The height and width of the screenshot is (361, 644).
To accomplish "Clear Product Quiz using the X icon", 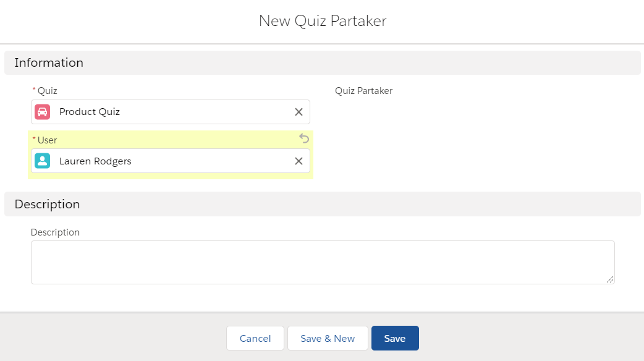I will 299,112.
